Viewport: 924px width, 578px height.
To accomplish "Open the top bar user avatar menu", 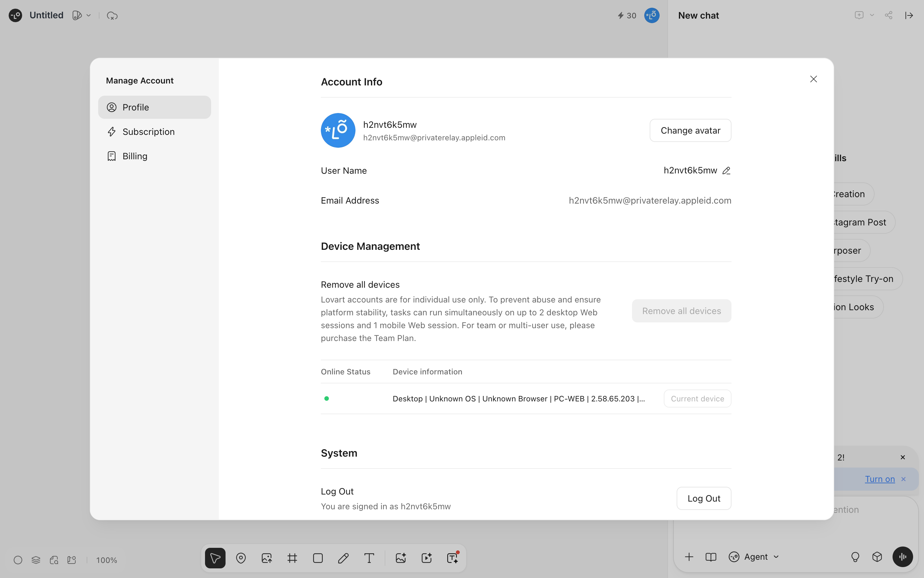I will click(x=651, y=15).
